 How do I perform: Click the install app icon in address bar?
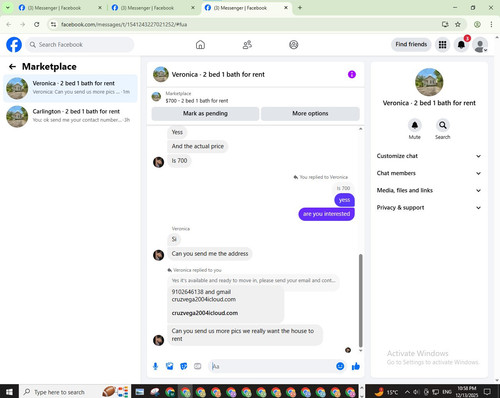(445, 24)
